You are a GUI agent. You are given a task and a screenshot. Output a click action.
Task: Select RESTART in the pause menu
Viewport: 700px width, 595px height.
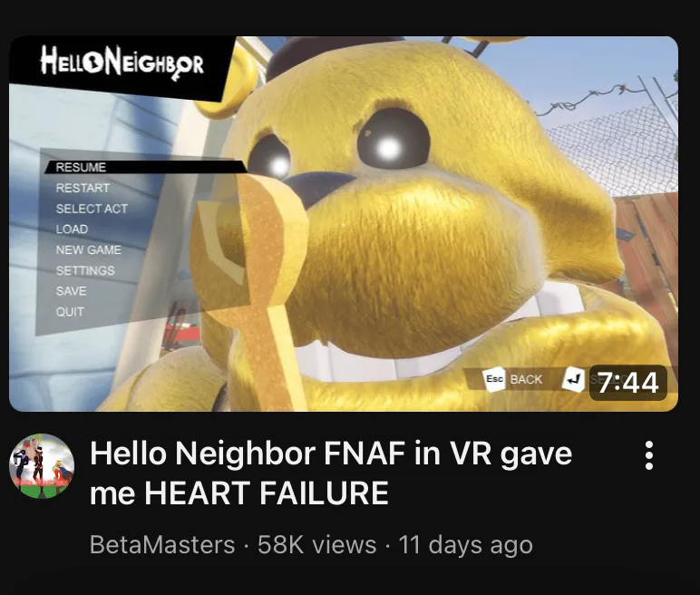point(83,188)
